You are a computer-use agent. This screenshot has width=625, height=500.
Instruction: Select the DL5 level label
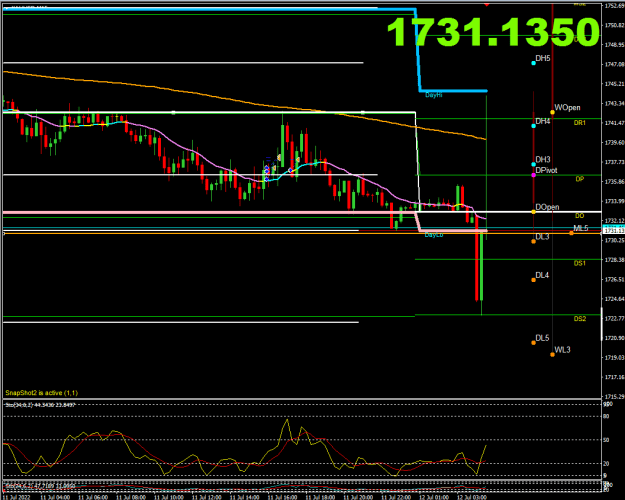click(x=542, y=338)
